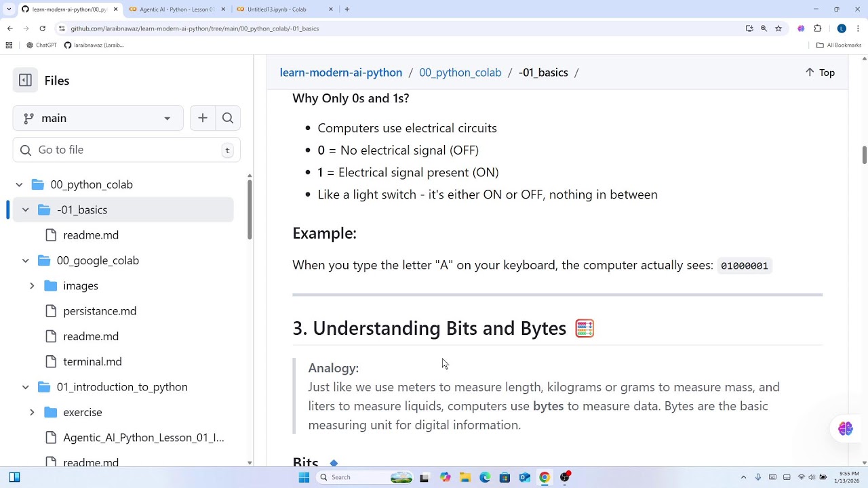Open the Windows Start menu

click(304, 477)
